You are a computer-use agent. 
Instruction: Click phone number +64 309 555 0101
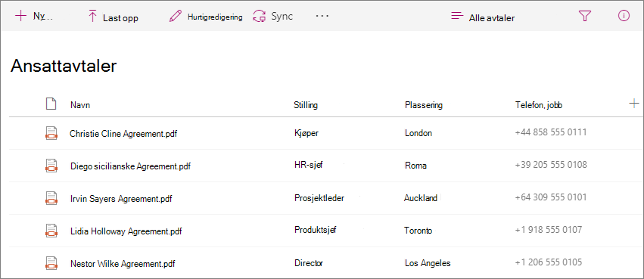tap(551, 197)
